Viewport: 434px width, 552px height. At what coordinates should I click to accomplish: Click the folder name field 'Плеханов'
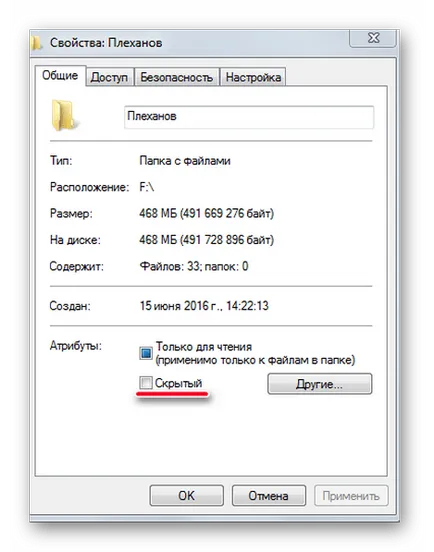pos(249,117)
